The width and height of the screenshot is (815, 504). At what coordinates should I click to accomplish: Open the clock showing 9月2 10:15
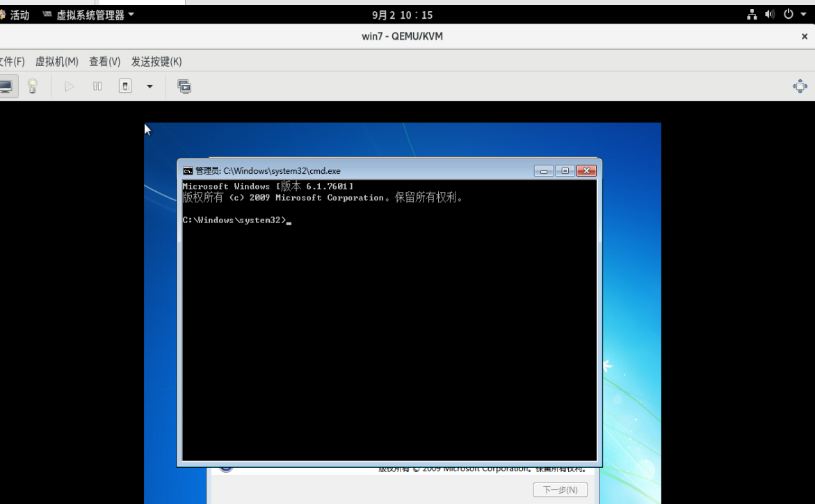click(403, 15)
